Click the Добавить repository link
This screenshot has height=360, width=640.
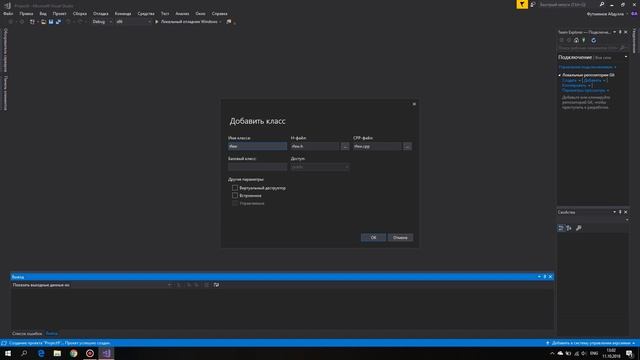click(x=594, y=80)
